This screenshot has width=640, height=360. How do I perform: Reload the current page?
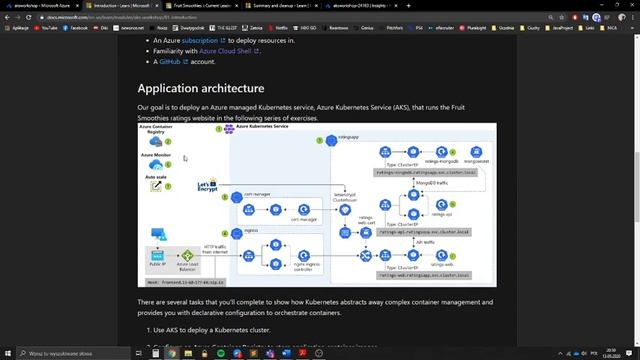click(x=29, y=17)
